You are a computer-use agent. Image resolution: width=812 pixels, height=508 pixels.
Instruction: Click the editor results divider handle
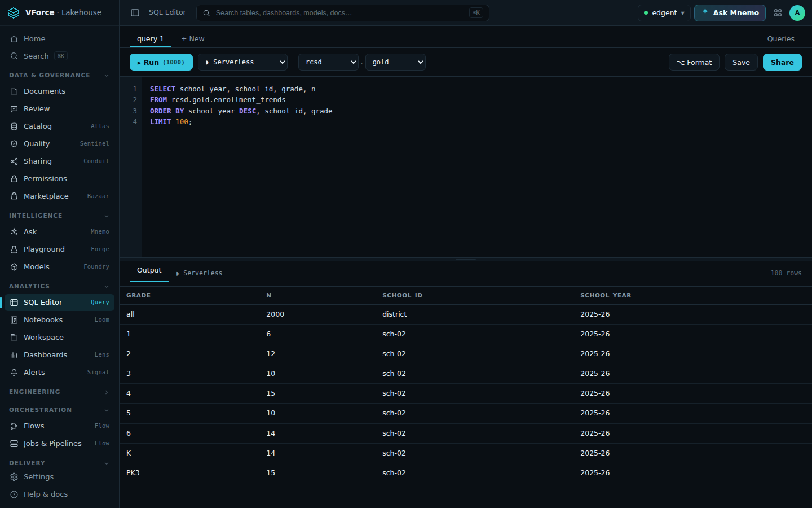coord(466,259)
